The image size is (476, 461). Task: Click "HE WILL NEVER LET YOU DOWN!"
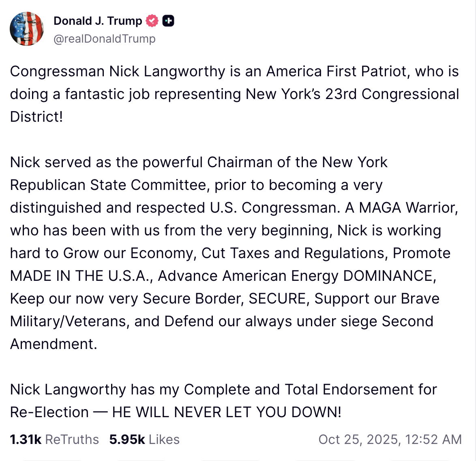[x=227, y=412]
